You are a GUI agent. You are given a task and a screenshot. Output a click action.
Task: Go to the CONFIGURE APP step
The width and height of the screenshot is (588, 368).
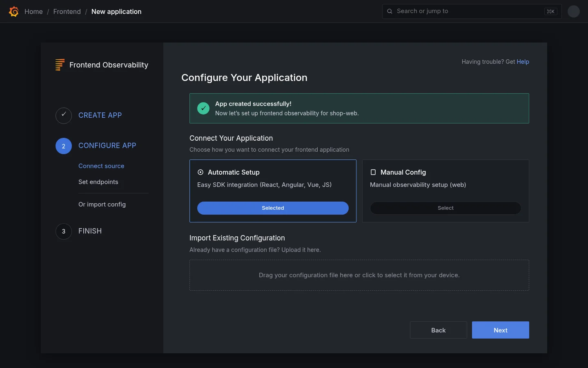click(x=107, y=146)
